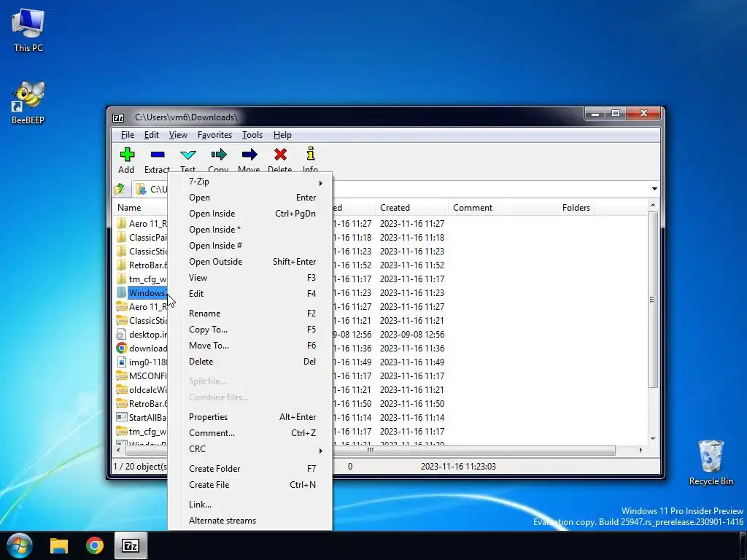Click the Copy toolbar icon
The height and width of the screenshot is (560, 747).
[x=219, y=155]
